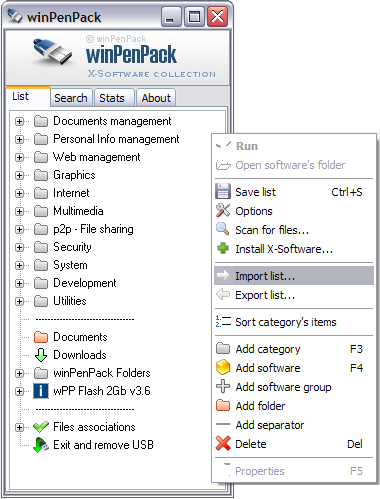Image resolution: width=380 pixels, height=499 pixels.
Task: Select the Delete menu entry
Action: (x=295, y=444)
